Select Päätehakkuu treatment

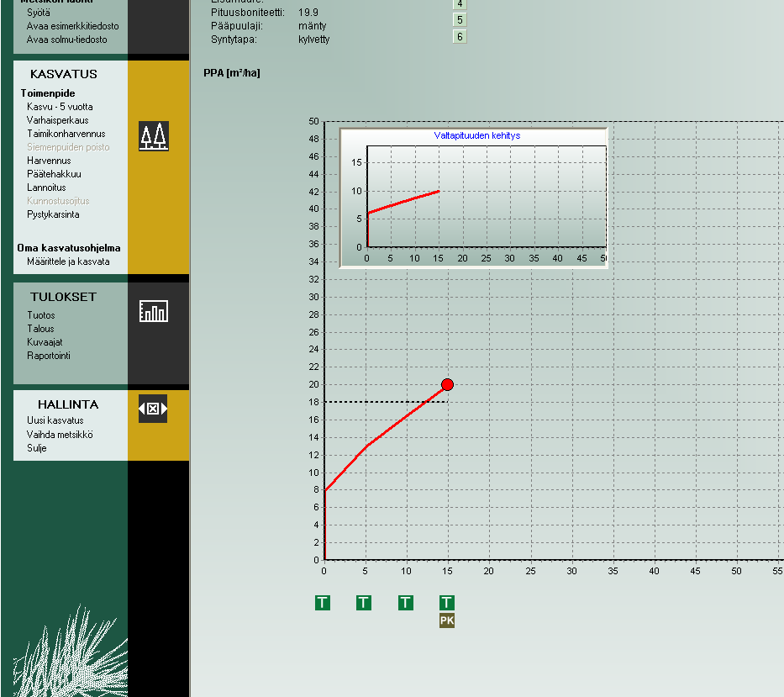(54, 174)
